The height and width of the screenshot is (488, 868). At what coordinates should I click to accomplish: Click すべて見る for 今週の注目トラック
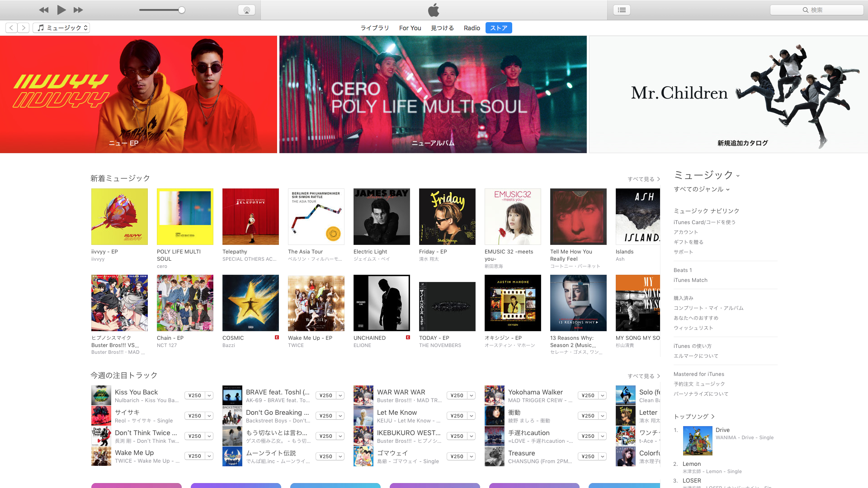click(x=643, y=376)
